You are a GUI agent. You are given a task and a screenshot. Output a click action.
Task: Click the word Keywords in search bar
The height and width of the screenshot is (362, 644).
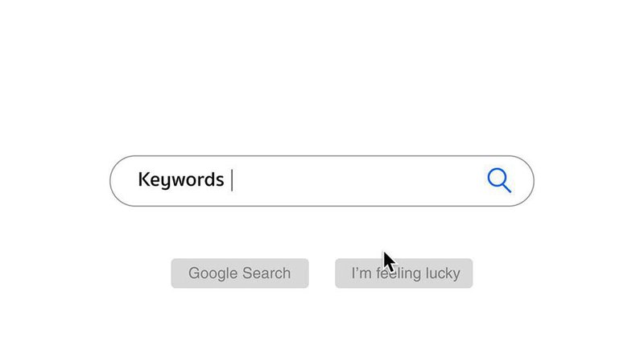[180, 179]
